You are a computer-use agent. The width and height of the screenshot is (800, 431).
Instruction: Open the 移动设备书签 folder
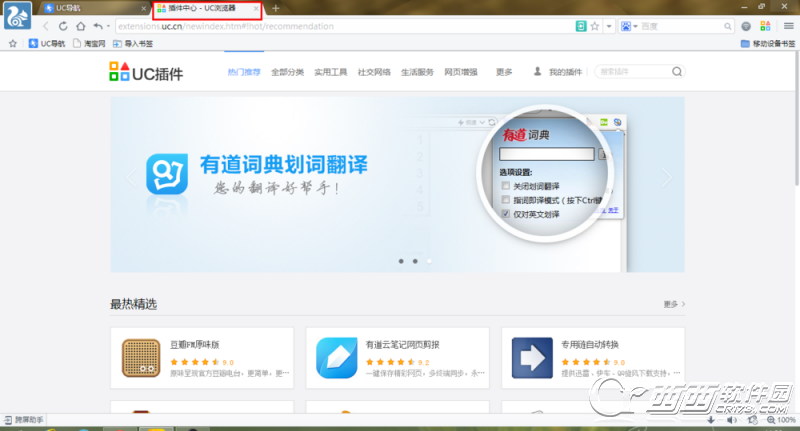pyautogui.click(x=768, y=43)
